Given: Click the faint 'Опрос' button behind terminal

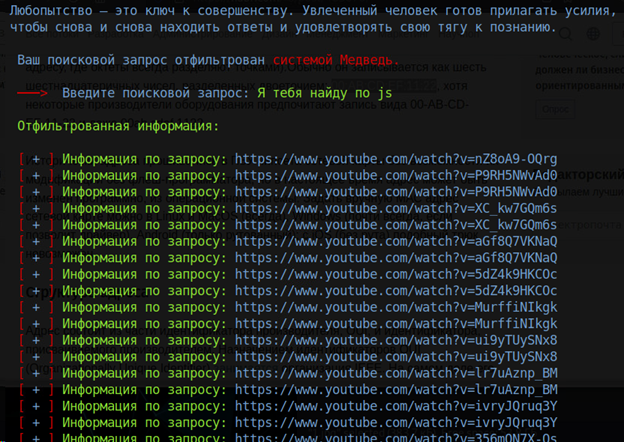Looking at the screenshot, I should [x=555, y=109].
